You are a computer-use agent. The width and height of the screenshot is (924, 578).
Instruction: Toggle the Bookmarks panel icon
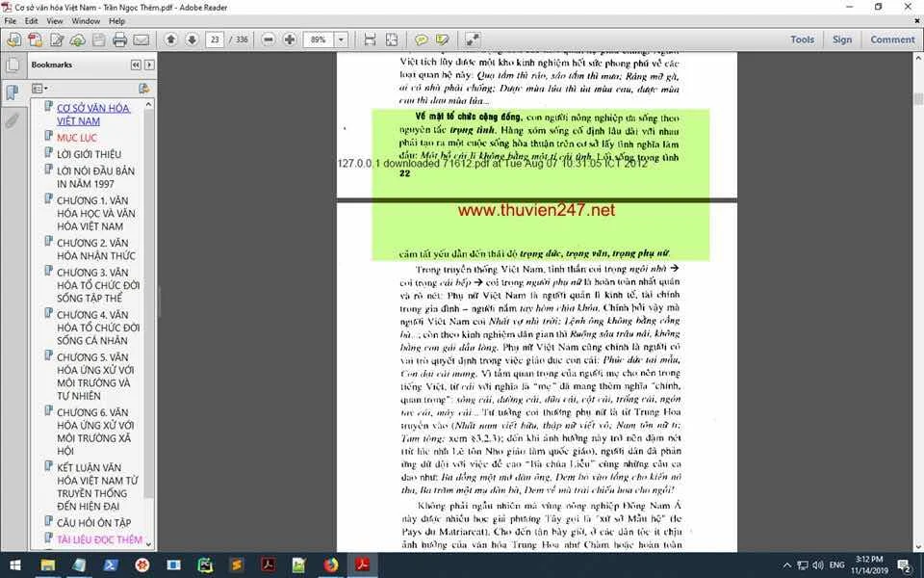pyautogui.click(x=13, y=92)
